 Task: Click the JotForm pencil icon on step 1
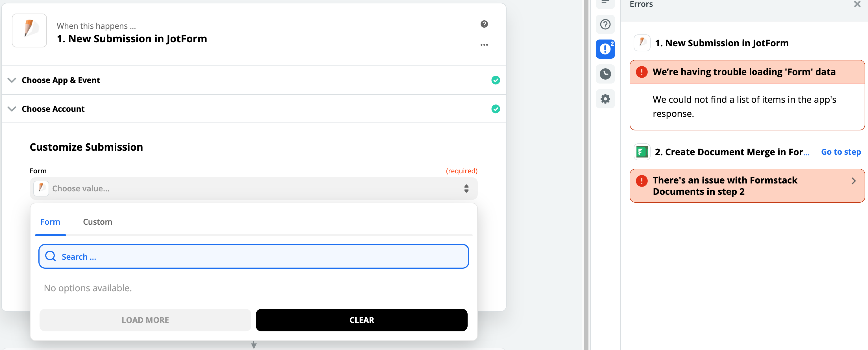click(29, 30)
